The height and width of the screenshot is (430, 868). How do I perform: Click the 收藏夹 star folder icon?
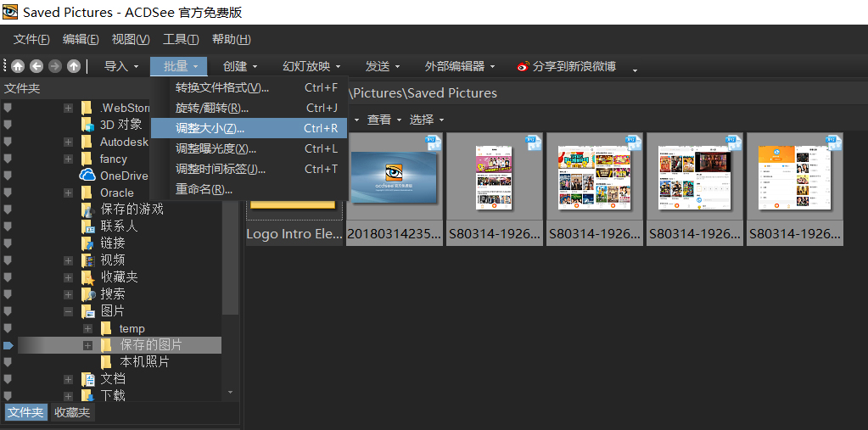pyautogui.click(x=87, y=277)
